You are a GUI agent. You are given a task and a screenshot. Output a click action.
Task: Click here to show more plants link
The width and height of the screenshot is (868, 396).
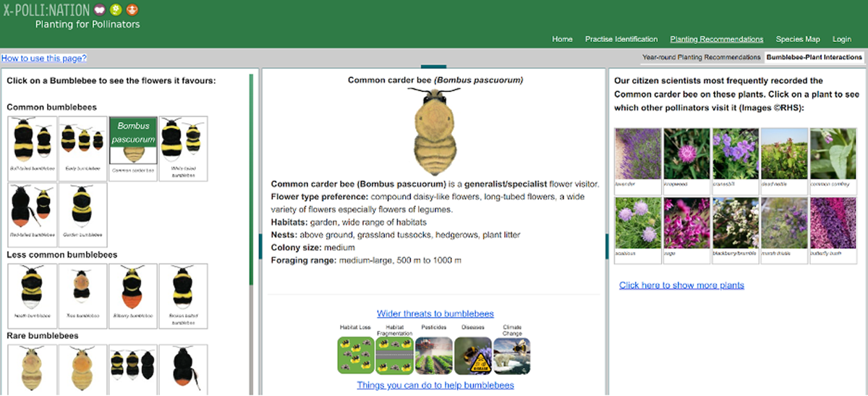pos(681,285)
